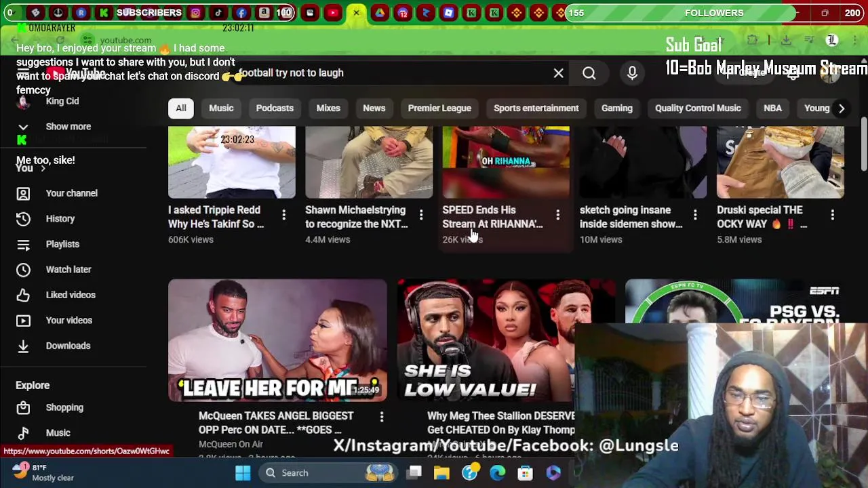Open 'I asked Trippie Redd' short title
The image size is (868, 488).
pyautogui.click(x=217, y=217)
